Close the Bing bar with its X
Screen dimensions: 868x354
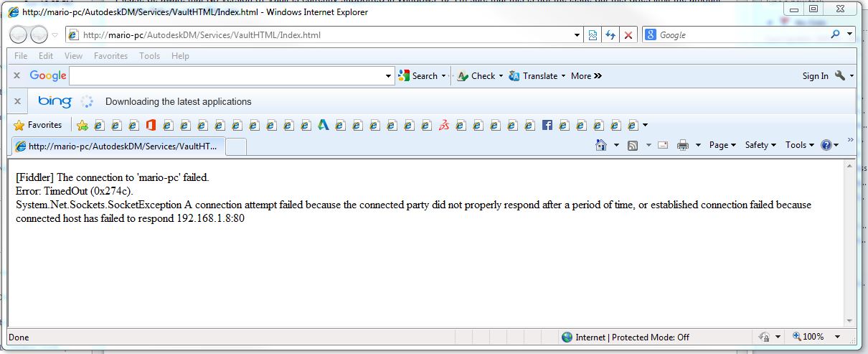(x=17, y=101)
